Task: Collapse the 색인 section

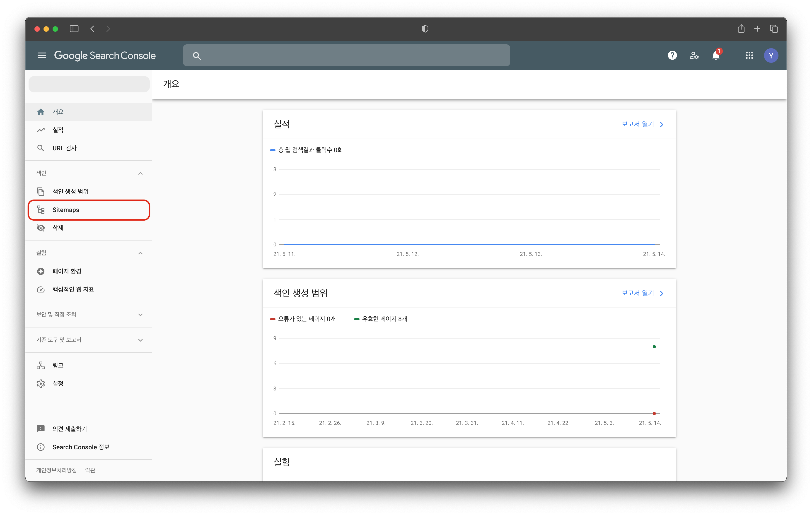Action: (140, 173)
